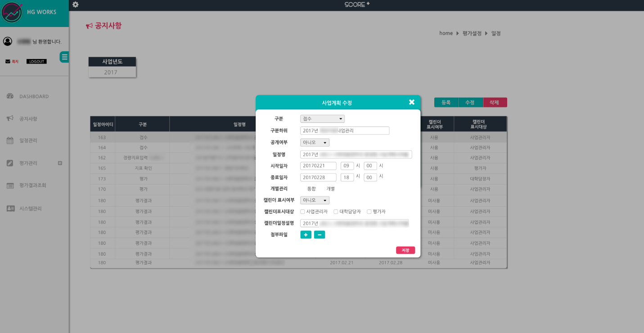Click the HG WORKS logo icon
644x333 pixels.
[x=12, y=13]
